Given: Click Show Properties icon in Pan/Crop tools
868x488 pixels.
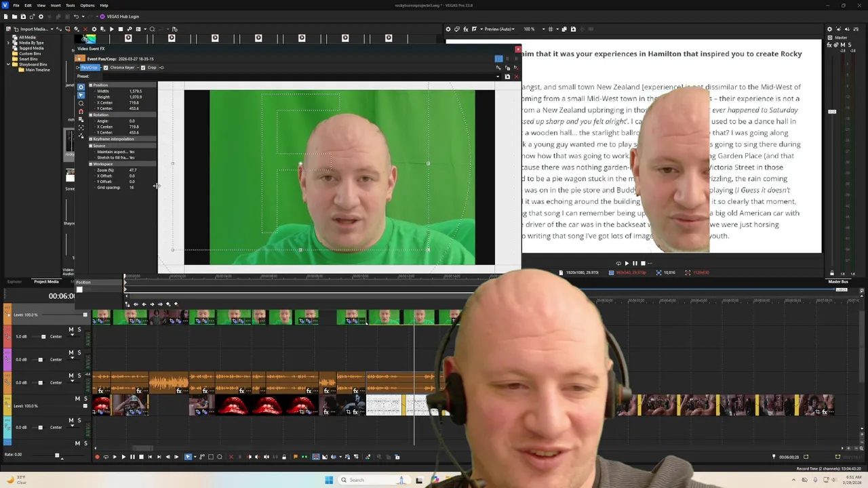Looking at the screenshot, I should click(x=81, y=87).
